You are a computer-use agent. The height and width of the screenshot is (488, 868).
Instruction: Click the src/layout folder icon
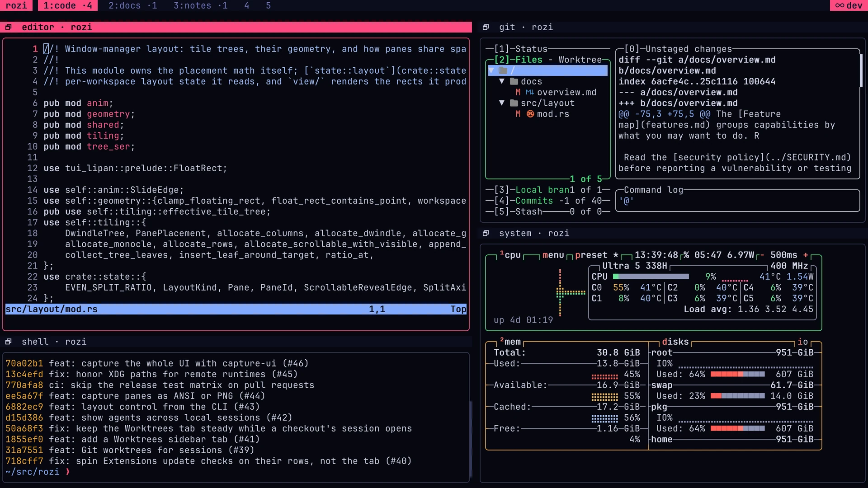click(514, 103)
